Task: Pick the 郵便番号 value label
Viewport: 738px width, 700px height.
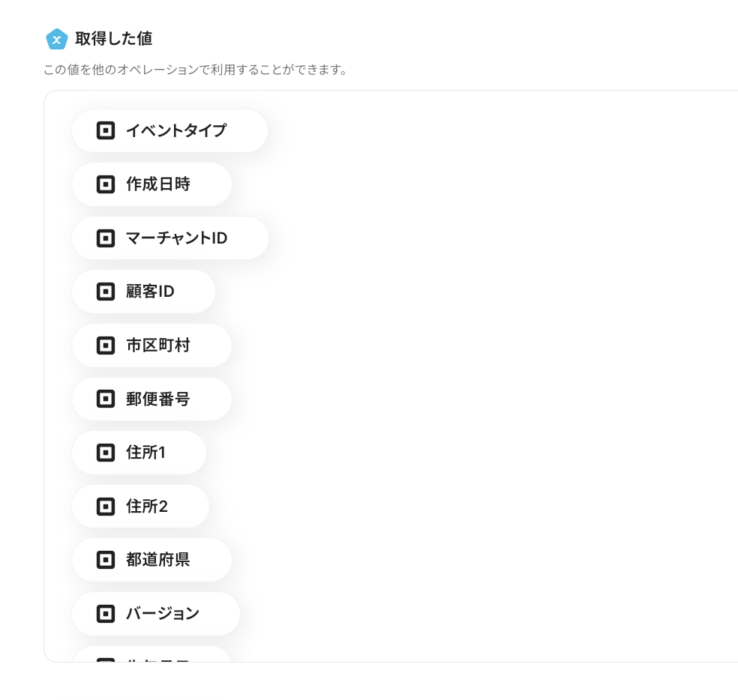Action: tap(157, 399)
